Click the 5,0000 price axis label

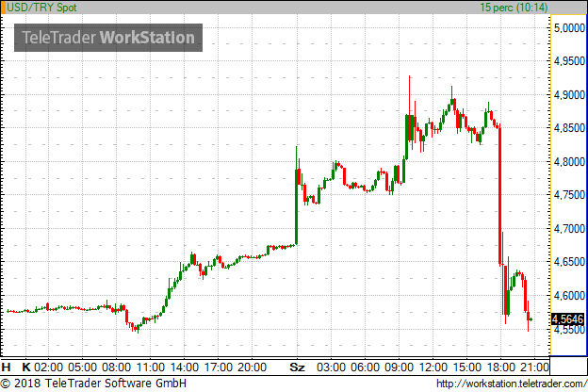click(x=569, y=27)
